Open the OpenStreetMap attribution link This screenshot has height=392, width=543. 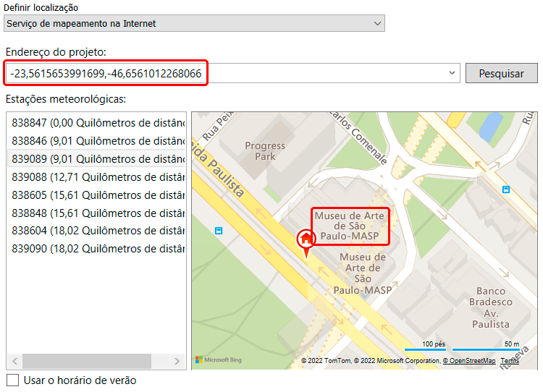pos(469,361)
